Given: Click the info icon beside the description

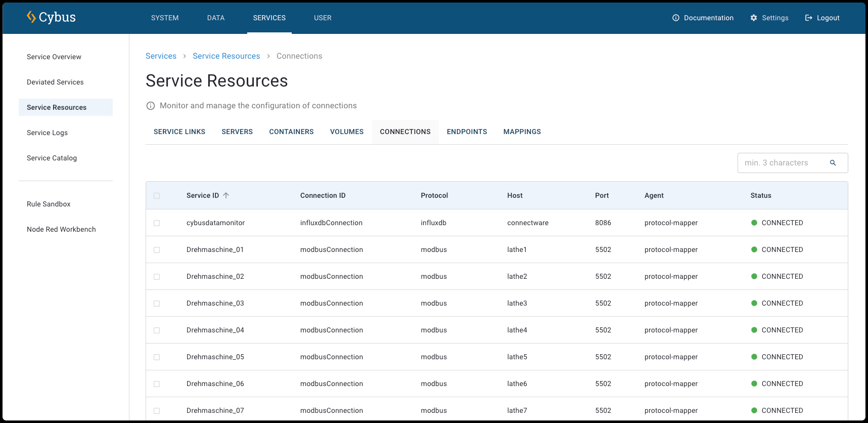Looking at the screenshot, I should click(x=151, y=106).
